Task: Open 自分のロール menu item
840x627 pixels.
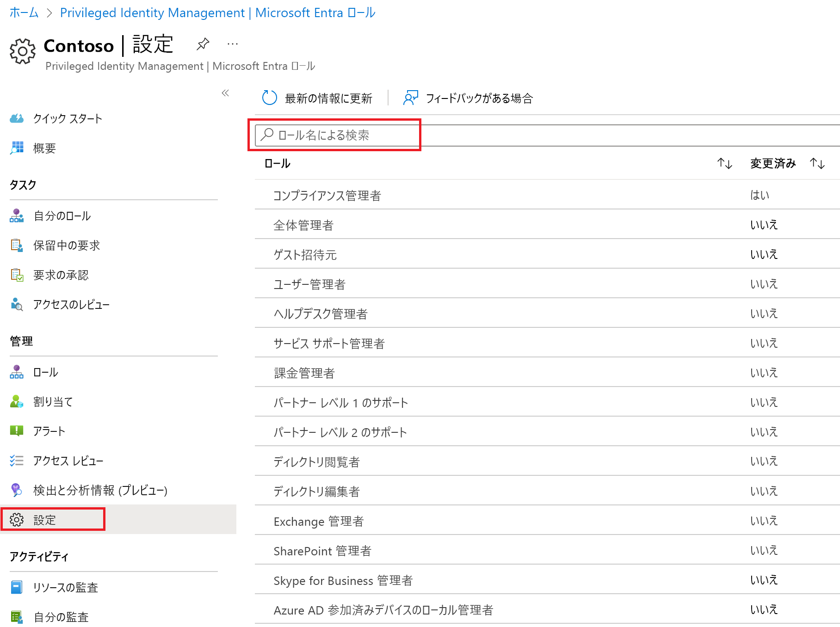Action: click(x=62, y=215)
